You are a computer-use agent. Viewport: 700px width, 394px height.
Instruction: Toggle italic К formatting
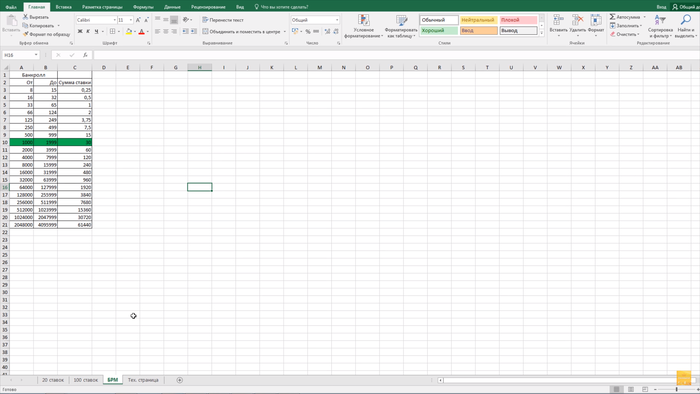88,32
